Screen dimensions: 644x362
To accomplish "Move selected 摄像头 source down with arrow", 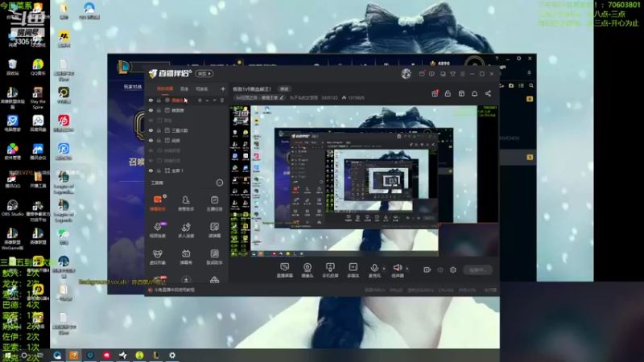I will pyautogui.click(x=214, y=100).
